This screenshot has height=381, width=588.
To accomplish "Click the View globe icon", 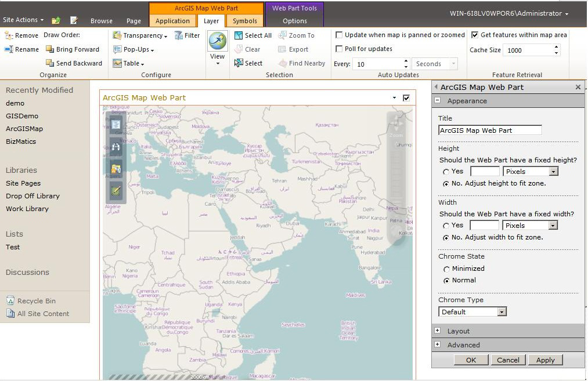I will tap(218, 41).
